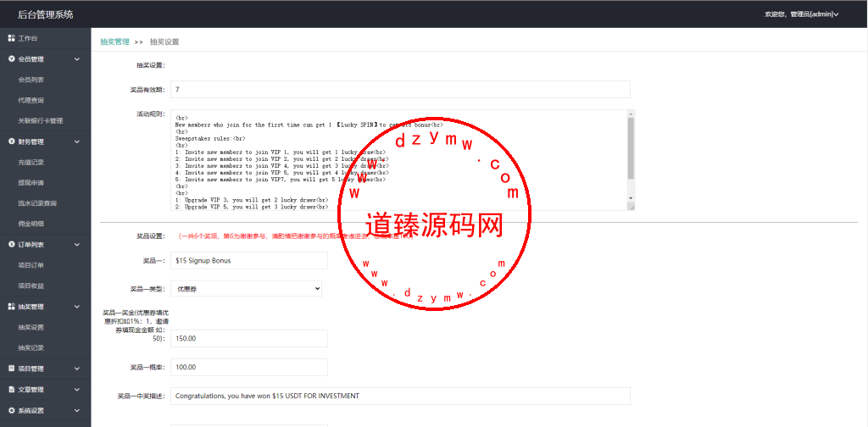
Task: Click the 活动规则 textarea scrollbar thumb
Action: [x=631, y=147]
